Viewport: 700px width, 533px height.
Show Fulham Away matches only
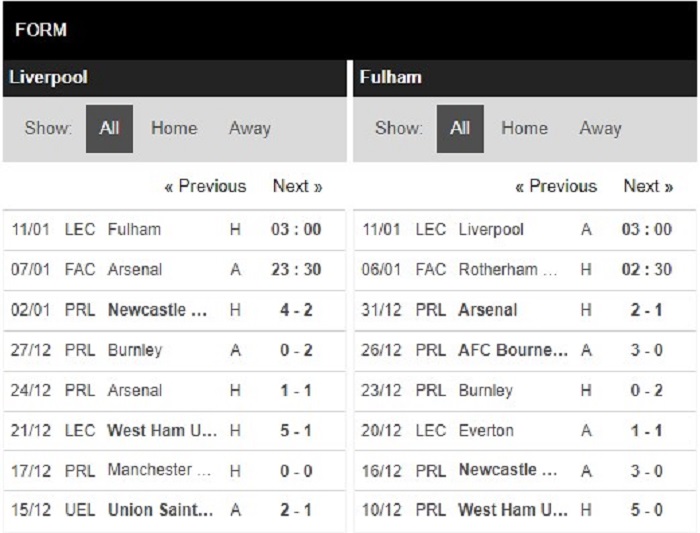coord(600,129)
